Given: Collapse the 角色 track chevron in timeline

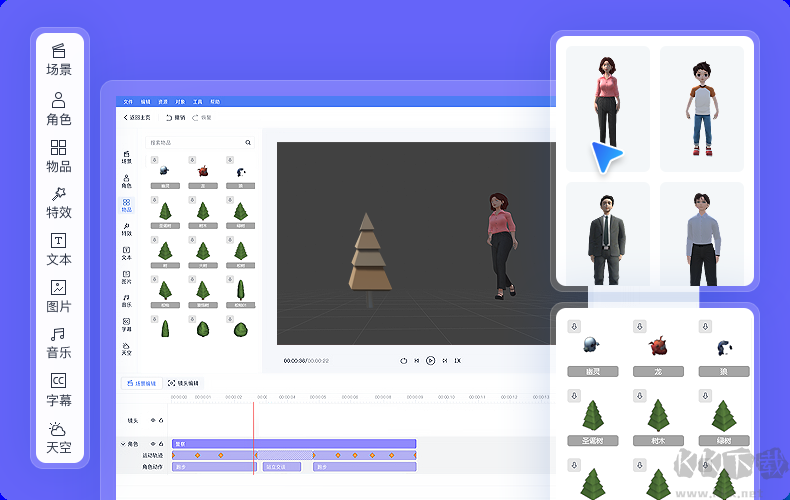Looking at the screenshot, I should [123, 443].
